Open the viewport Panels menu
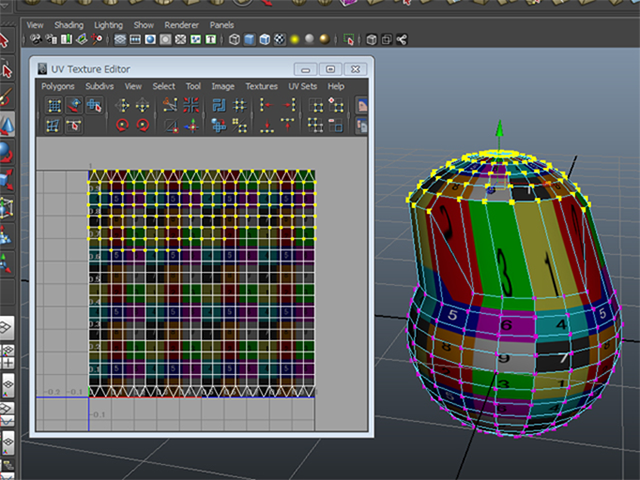The height and width of the screenshot is (480, 640). coord(222,25)
